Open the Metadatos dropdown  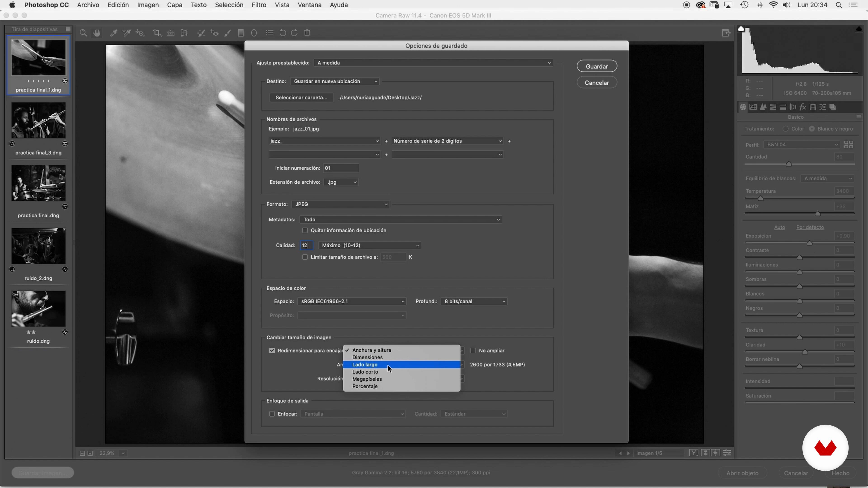tap(401, 220)
